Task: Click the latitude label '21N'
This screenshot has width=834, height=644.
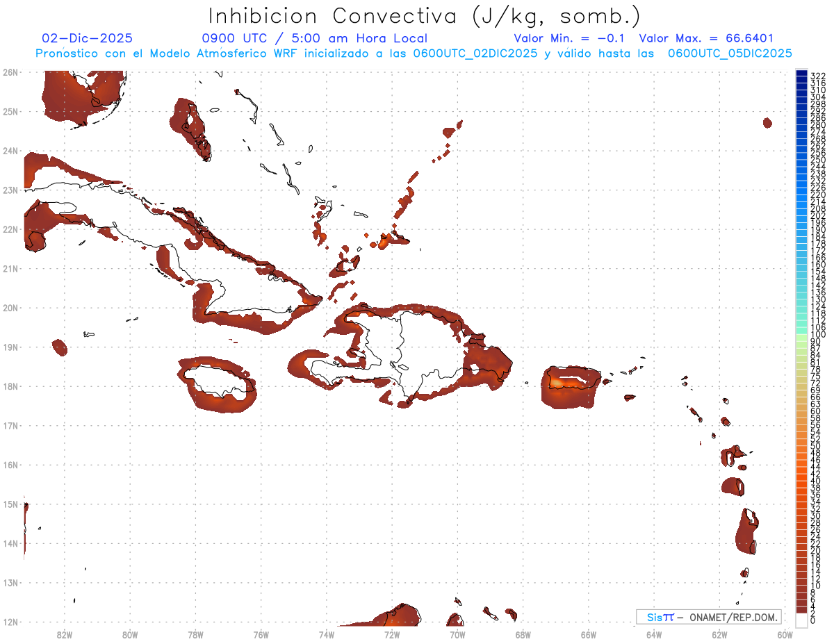Action: click(10, 269)
